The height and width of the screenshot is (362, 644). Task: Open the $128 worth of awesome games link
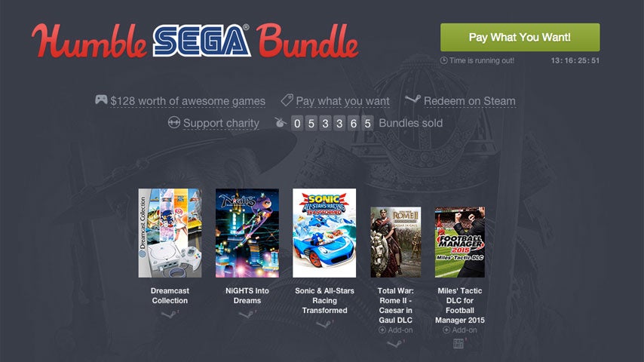click(188, 101)
